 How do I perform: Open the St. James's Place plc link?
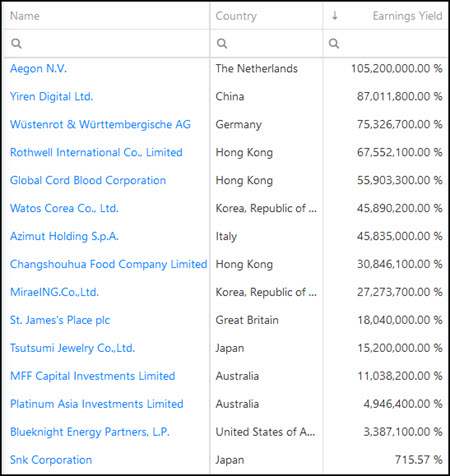(x=60, y=320)
